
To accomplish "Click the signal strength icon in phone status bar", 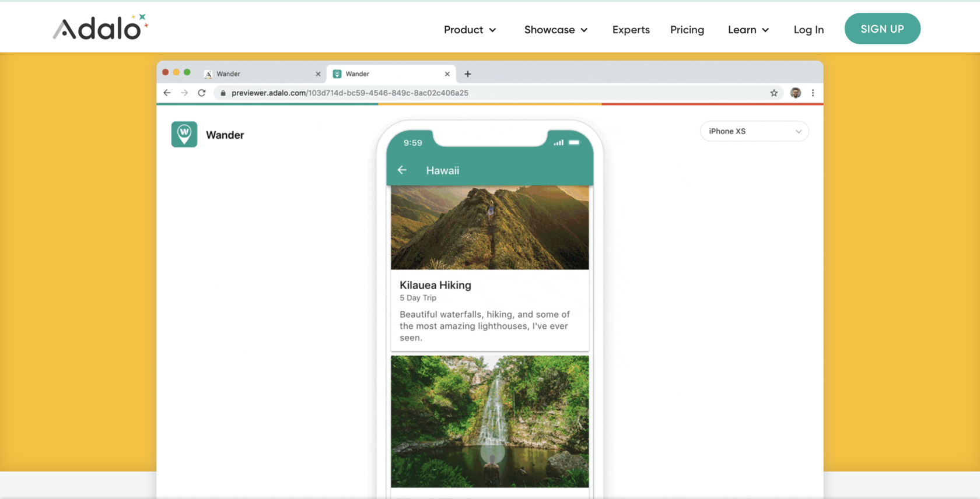I will pyautogui.click(x=559, y=142).
